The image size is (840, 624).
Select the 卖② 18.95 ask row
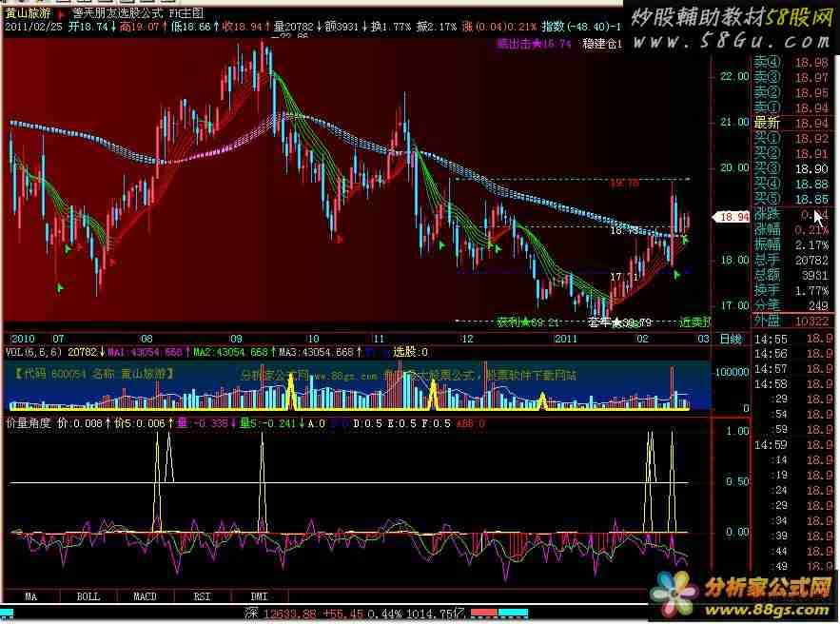click(x=791, y=92)
